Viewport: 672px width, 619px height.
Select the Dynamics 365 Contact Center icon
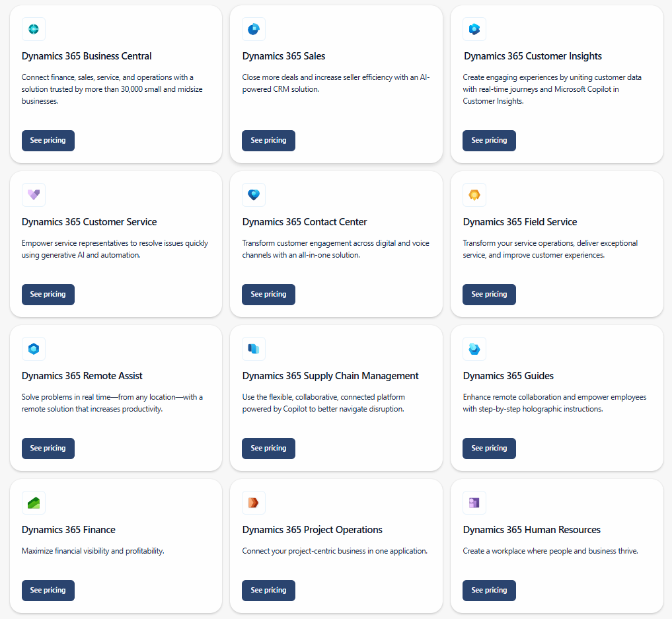coord(254,195)
